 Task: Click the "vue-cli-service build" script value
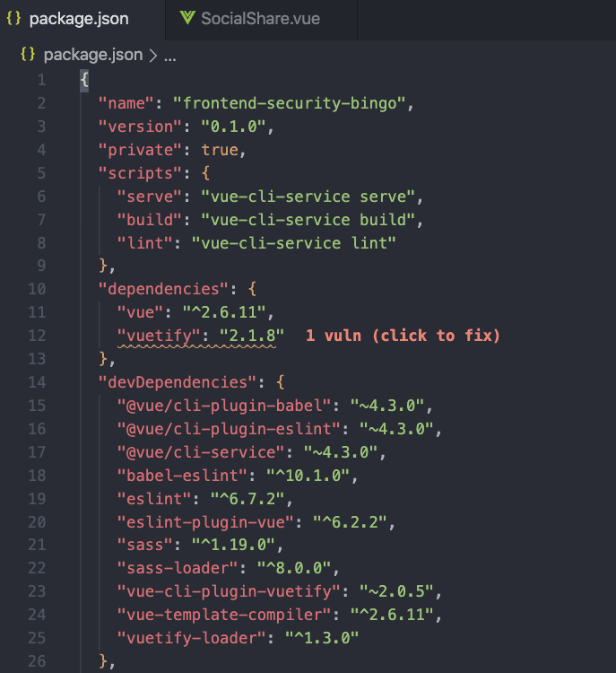tap(308, 220)
